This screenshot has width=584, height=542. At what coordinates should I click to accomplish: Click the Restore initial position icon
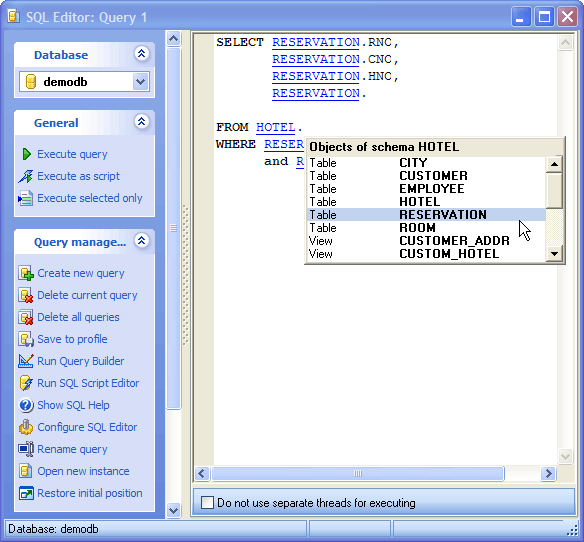(26, 493)
